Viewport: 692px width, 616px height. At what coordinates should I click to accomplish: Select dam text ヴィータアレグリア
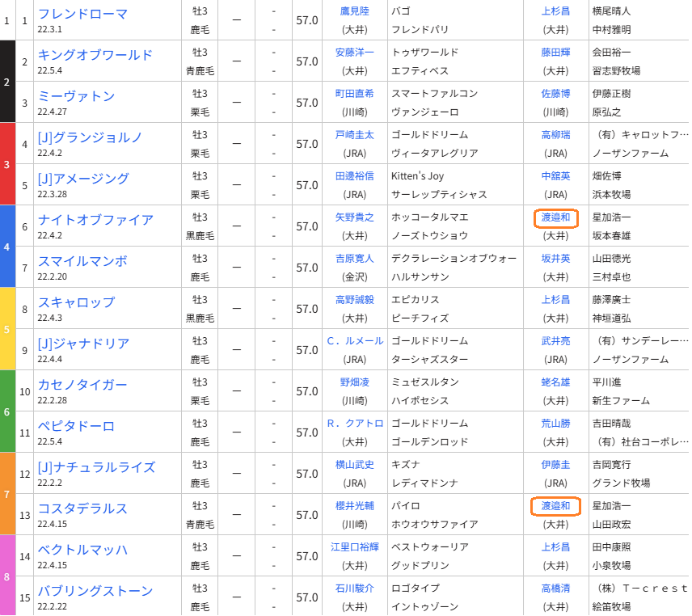coord(435,153)
